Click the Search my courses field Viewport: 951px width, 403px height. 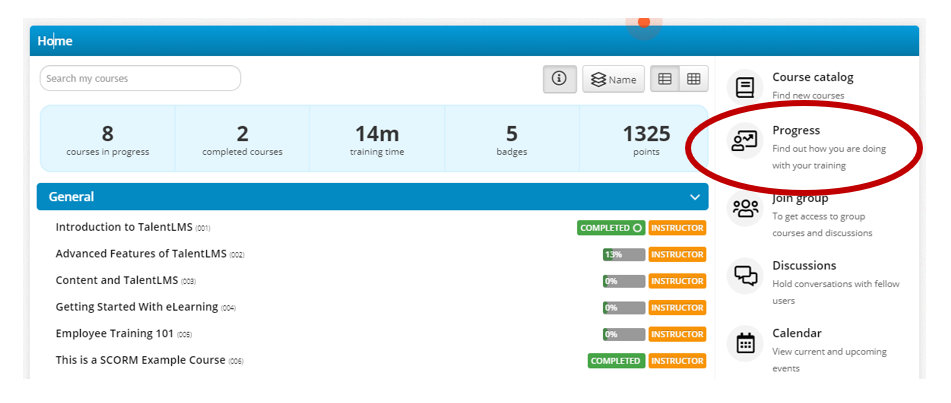(140, 78)
